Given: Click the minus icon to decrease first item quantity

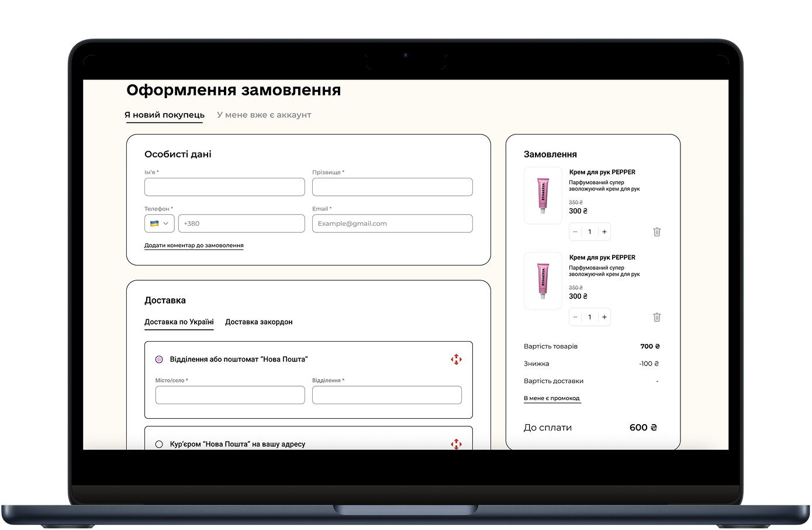Looking at the screenshot, I should (575, 232).
